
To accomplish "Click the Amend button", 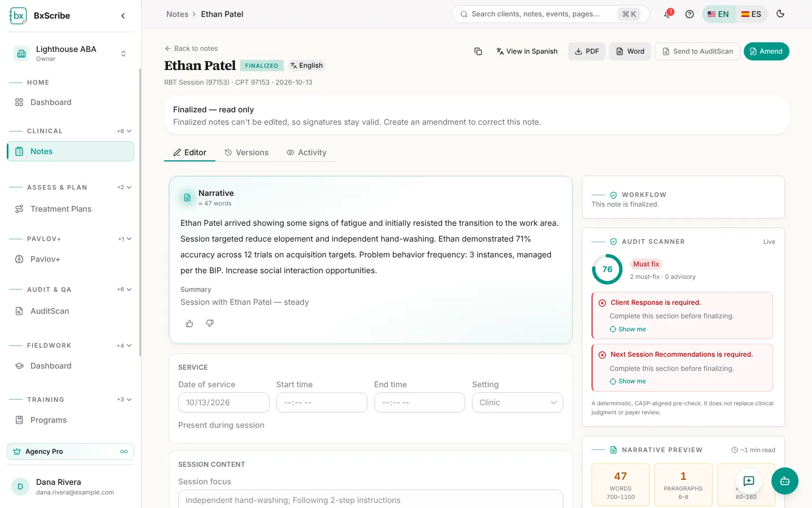I will point(766,51).
